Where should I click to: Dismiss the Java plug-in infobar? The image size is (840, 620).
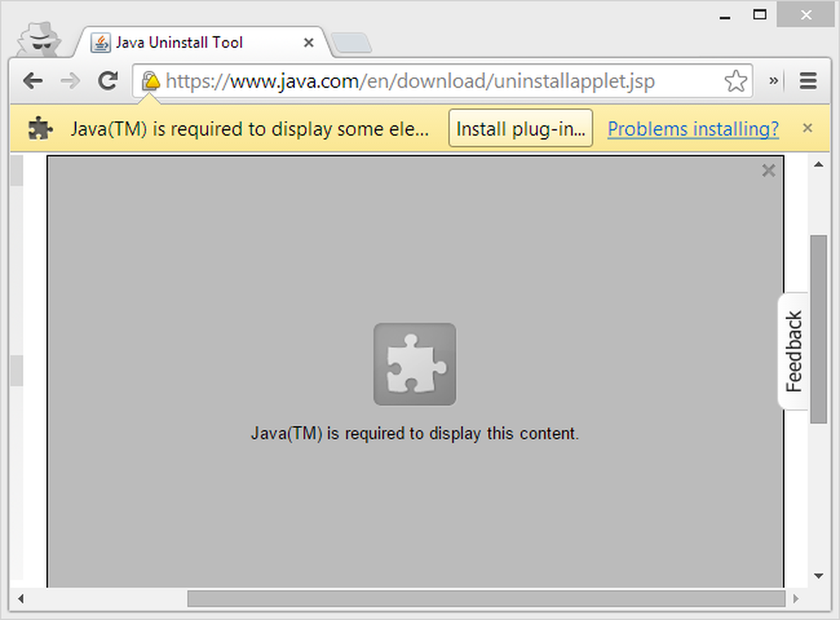pyautogui.click(x=807, y=128)
